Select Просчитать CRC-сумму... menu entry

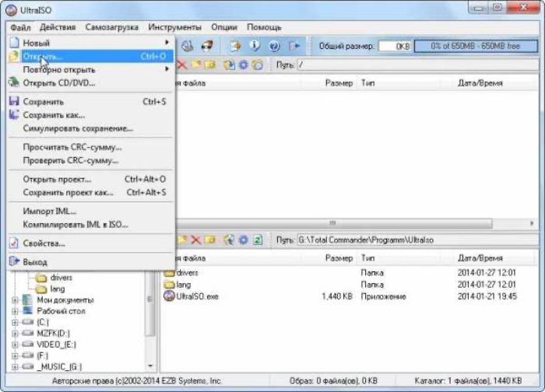tap(90, 147)
